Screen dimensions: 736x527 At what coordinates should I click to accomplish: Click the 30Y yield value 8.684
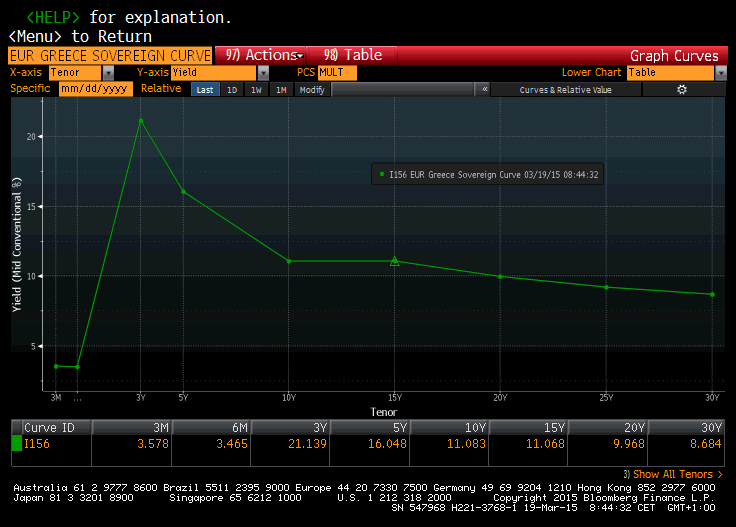pyautogui.click(x=705, y=443)
